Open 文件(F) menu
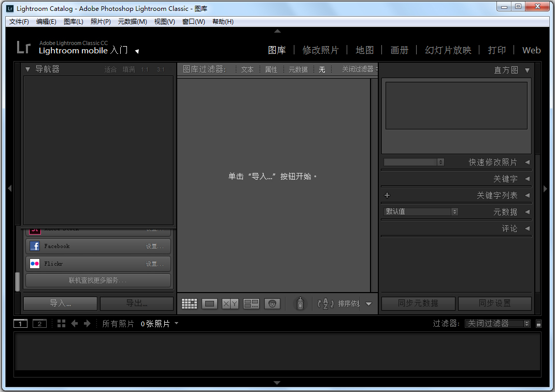Screen dimensions: 555x392 19,22
